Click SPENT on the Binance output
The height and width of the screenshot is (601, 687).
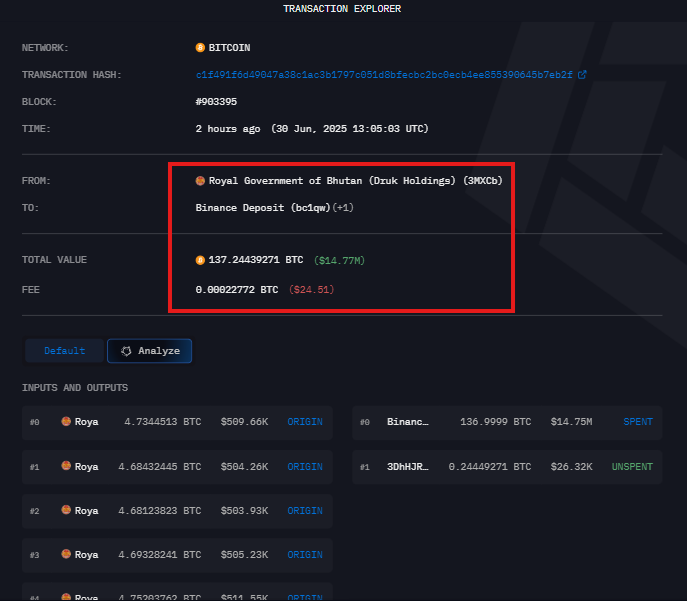638,422
